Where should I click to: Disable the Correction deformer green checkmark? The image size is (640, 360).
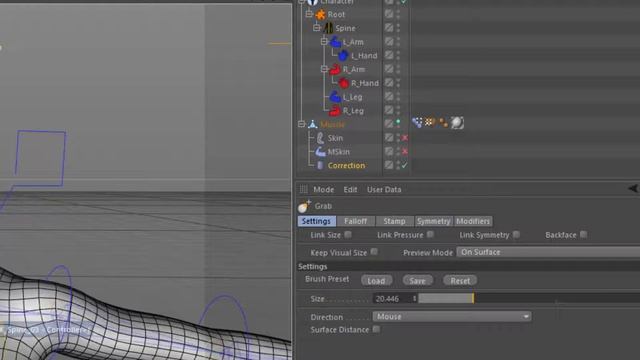pos(404,165)
